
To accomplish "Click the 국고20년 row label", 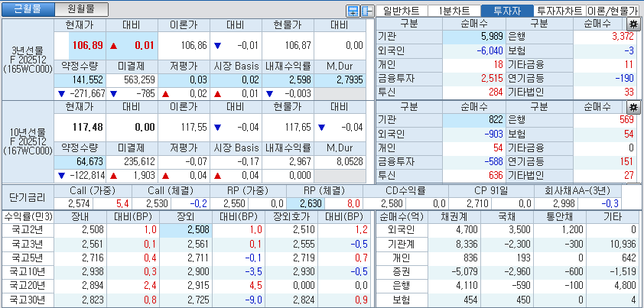I will (x=28, y=285).
